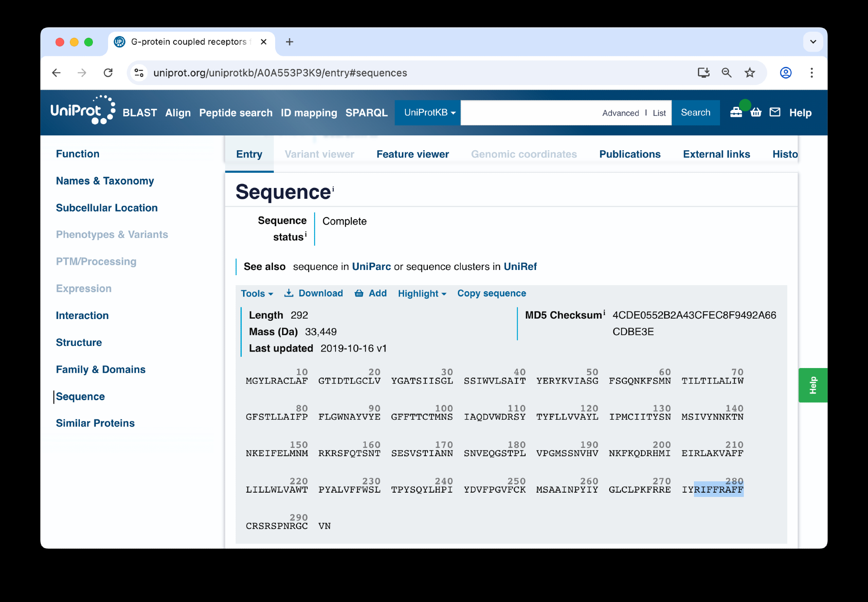The image size is (868, 602).
Task: Click the search query input field
Action: tap(529, 112)
